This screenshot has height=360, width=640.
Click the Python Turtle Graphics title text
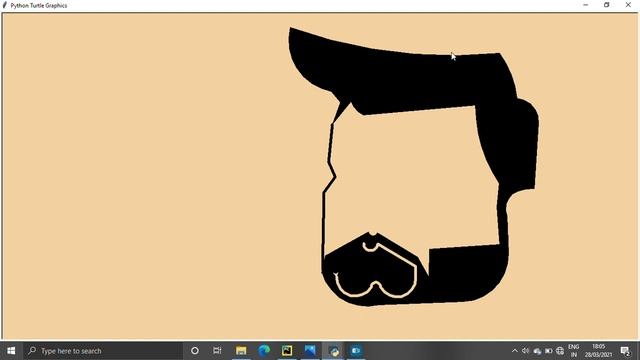point(39,6)
